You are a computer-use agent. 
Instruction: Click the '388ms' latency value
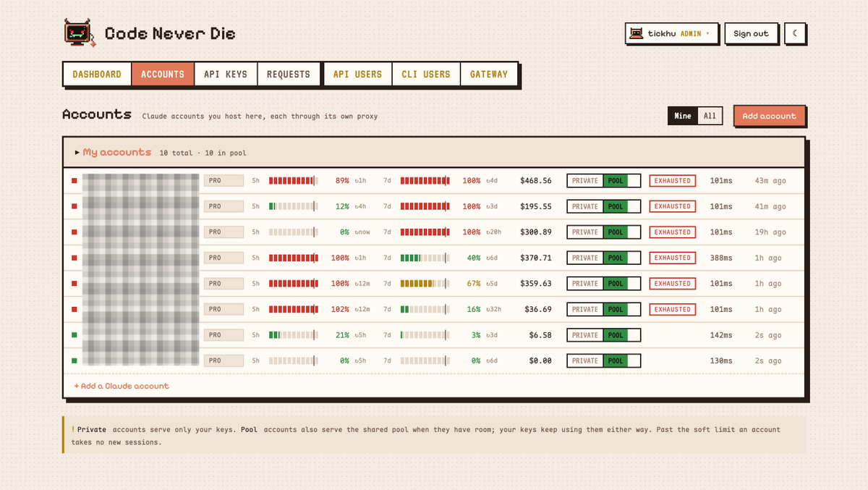[x=721, y=258]
